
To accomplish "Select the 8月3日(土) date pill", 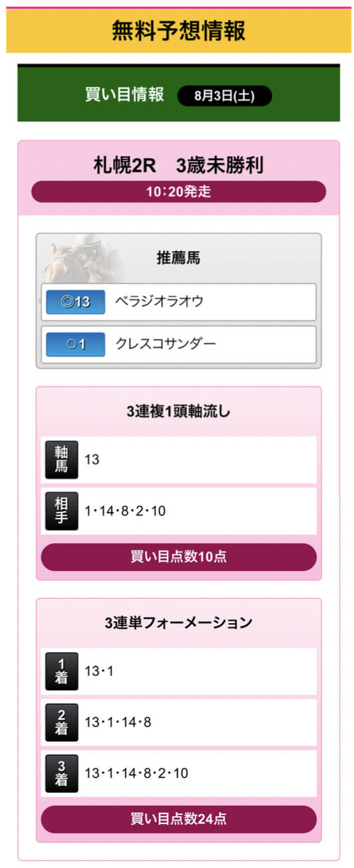I will coord(224,96).
